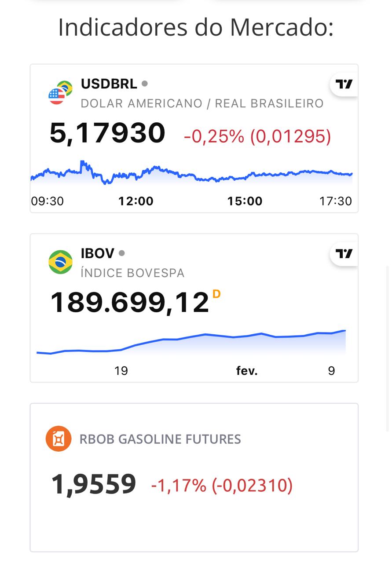
Task: Open the IBOV symbol link
Action: 97,253
